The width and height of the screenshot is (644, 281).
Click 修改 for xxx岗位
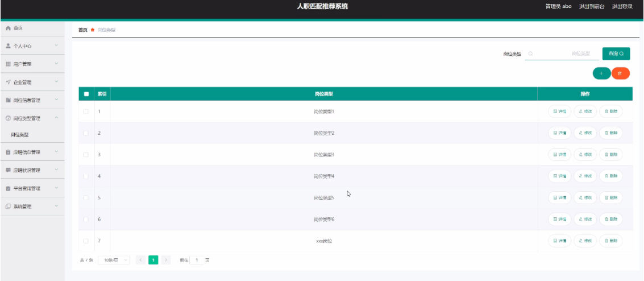click(585, 241)
